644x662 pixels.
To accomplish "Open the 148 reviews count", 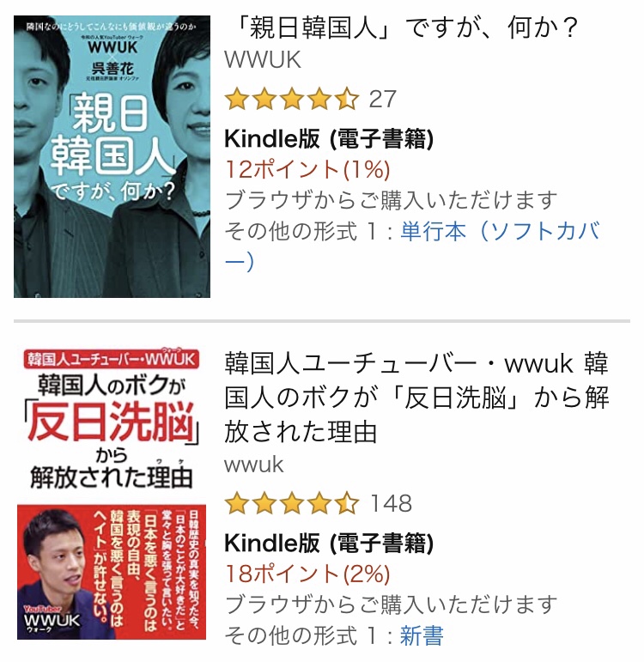I will click(x=391, y=503).
